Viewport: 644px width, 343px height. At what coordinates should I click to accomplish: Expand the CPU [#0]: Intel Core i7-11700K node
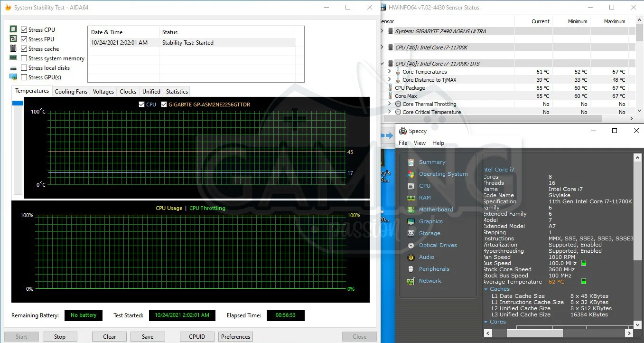click(x=383, y=48)
